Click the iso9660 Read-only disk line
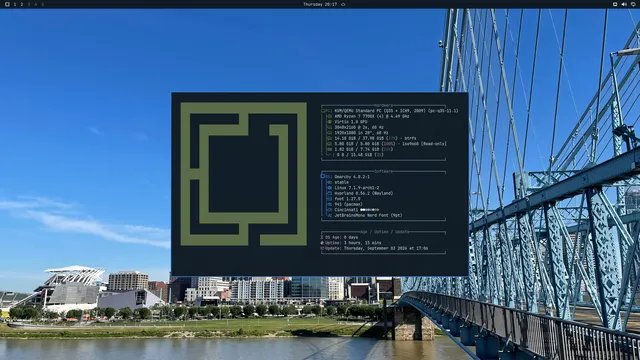 [x=390, y=144]
